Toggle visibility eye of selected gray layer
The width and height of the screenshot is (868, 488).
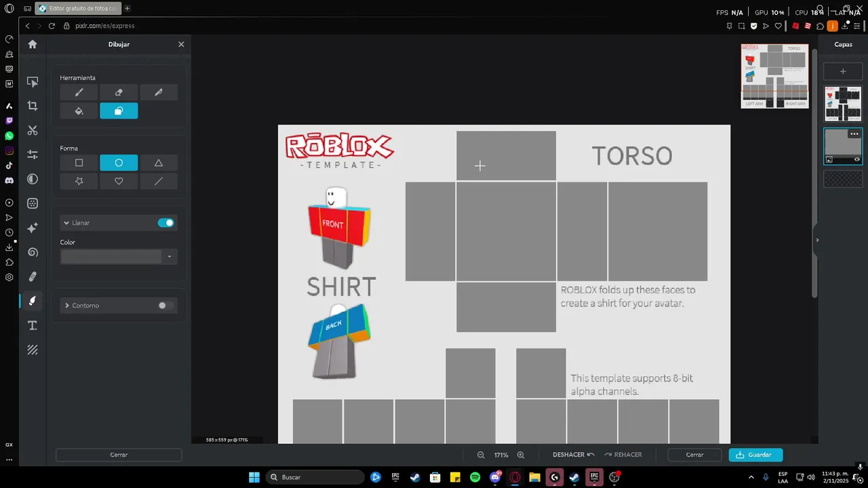[x=857, y=159]
